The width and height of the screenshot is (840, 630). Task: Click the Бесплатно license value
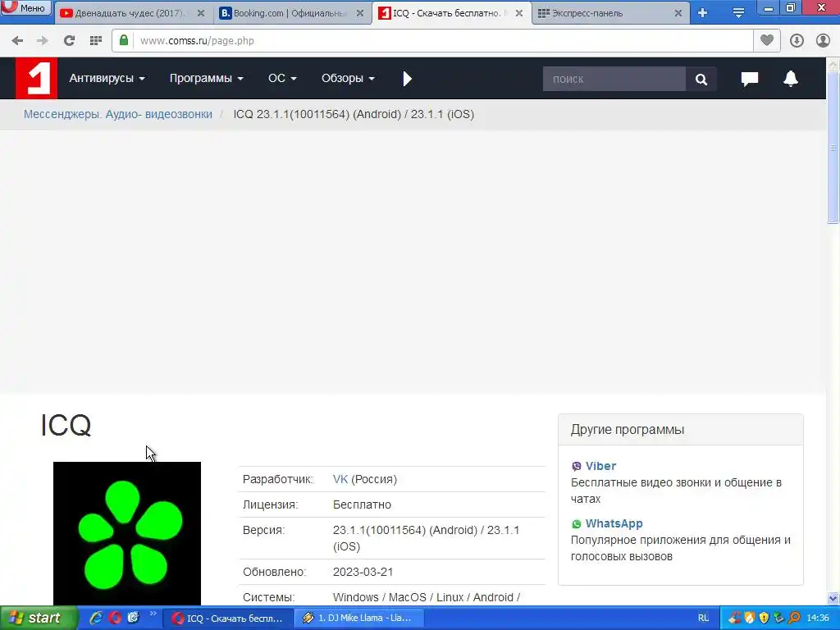tap(362, 504)
